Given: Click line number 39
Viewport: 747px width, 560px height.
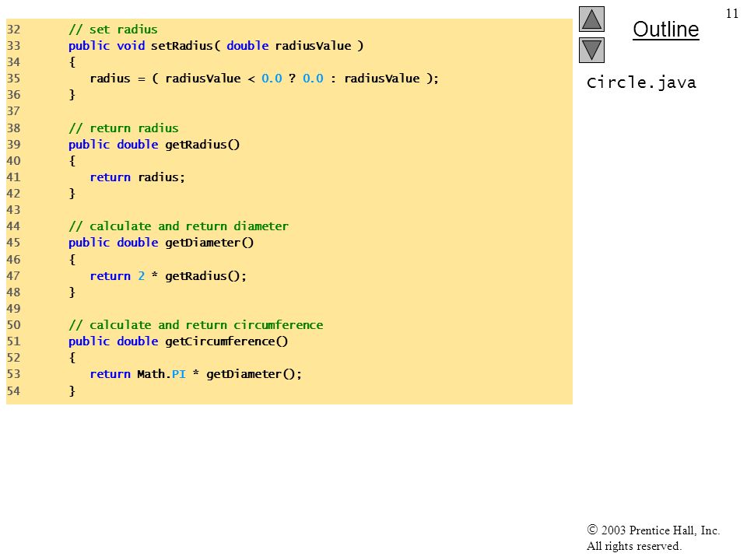Looking at the screenshot, I should point(13,145).
